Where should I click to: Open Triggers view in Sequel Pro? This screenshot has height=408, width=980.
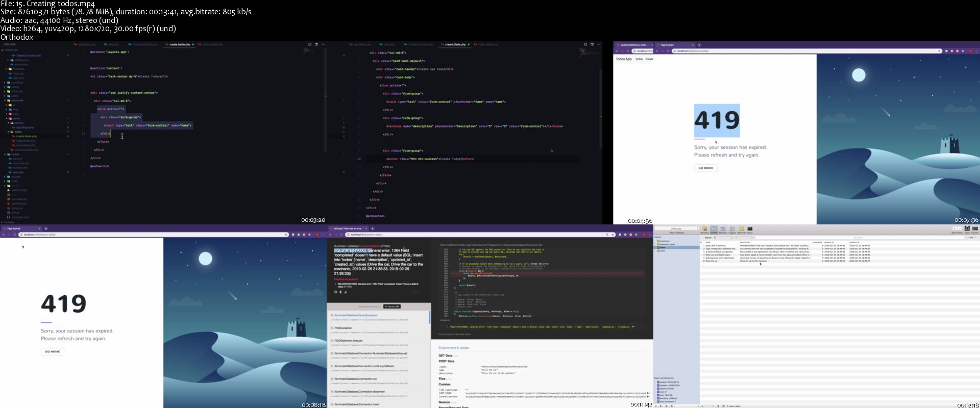(x=732, y=230)
